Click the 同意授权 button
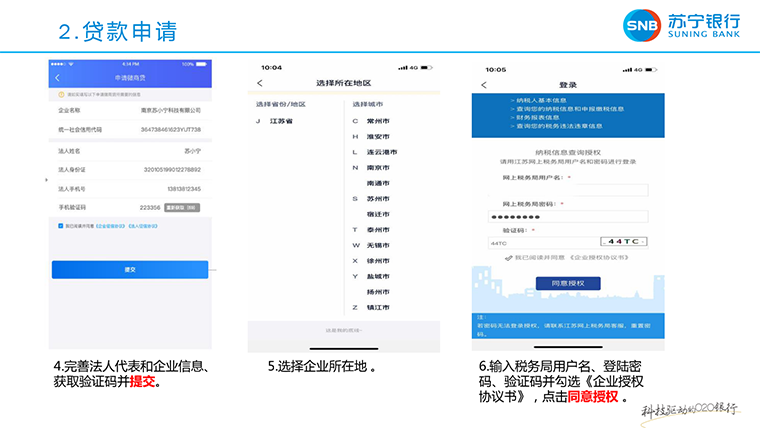Screen dimensions: 760x428 pyautogui.click(x=568, y=283)
